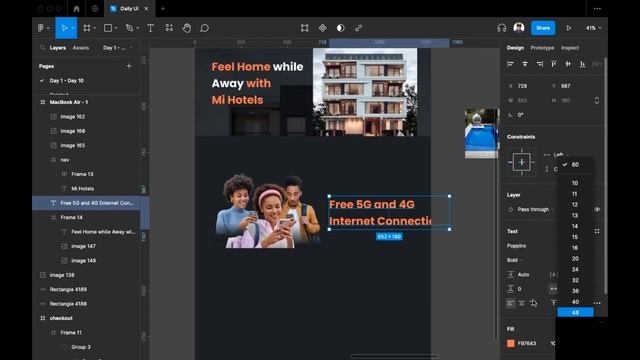Switch to the Inspect tab
Viewport: 640px width, 360px height.
coord(569,48)
